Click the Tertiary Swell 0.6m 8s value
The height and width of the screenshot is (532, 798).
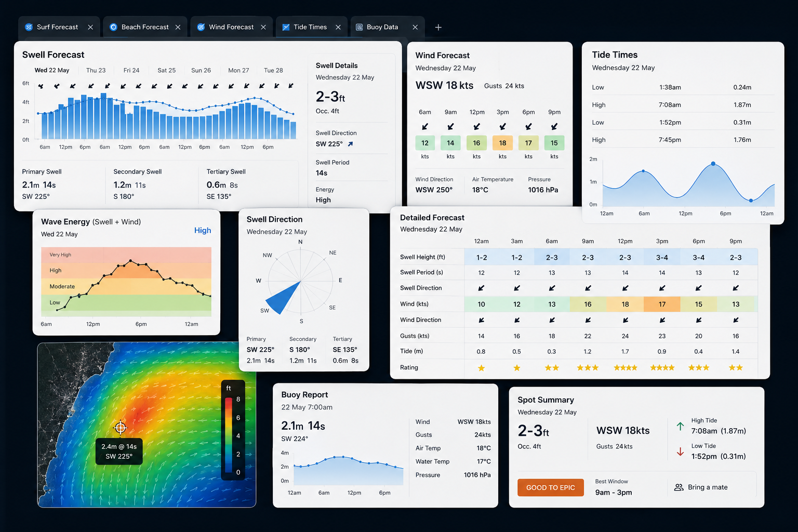click(222, 185)
